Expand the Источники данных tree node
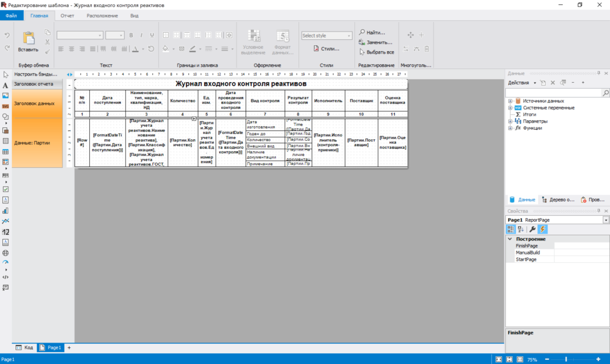Viewport: 610px width, 364px height. coord(510,101)
